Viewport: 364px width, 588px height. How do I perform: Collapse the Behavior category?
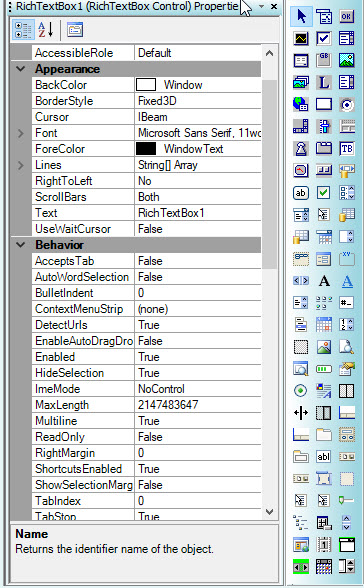(21, 245)
